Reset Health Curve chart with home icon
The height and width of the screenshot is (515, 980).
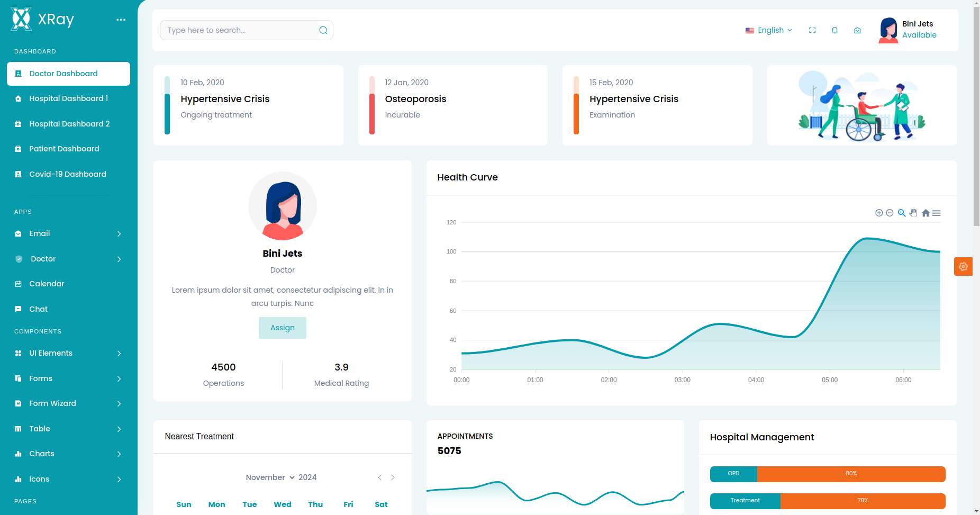tap(925, 213)
